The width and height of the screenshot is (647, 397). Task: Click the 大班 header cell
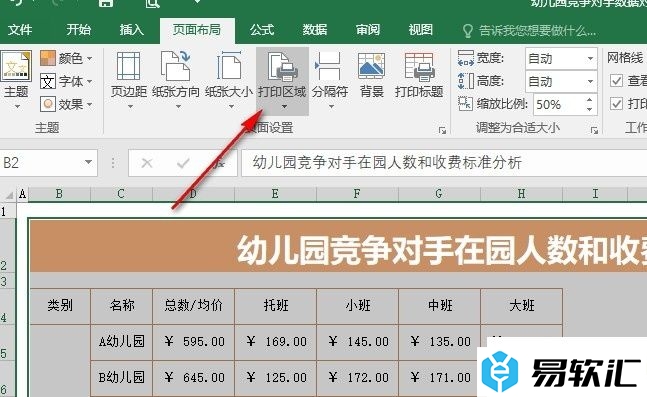522,306
